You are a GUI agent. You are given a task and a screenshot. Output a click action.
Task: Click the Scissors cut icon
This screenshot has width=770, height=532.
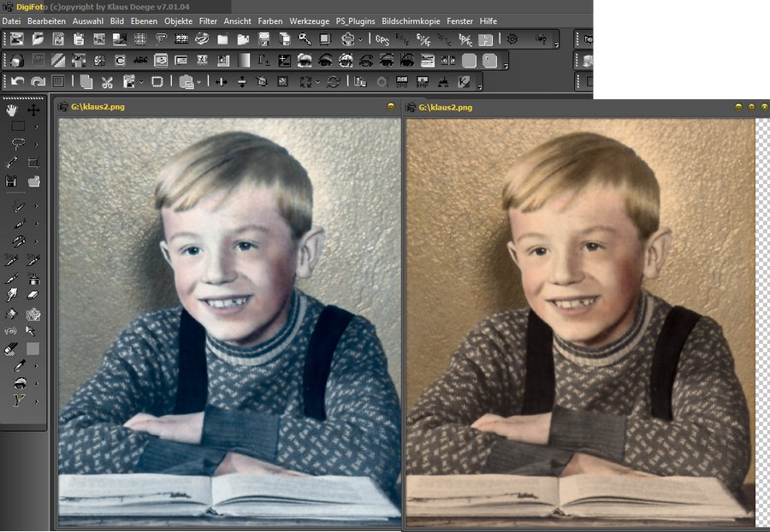tap(107, 81)
